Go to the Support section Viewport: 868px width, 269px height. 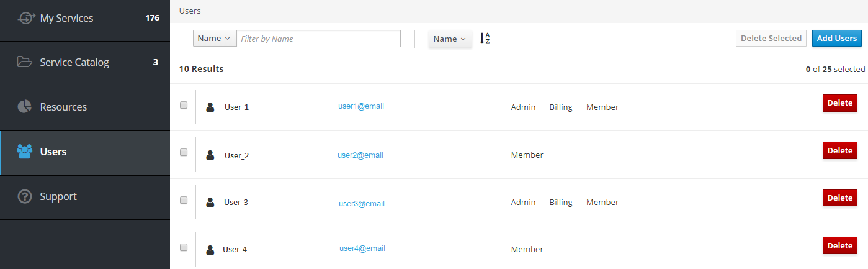(58, 196)
